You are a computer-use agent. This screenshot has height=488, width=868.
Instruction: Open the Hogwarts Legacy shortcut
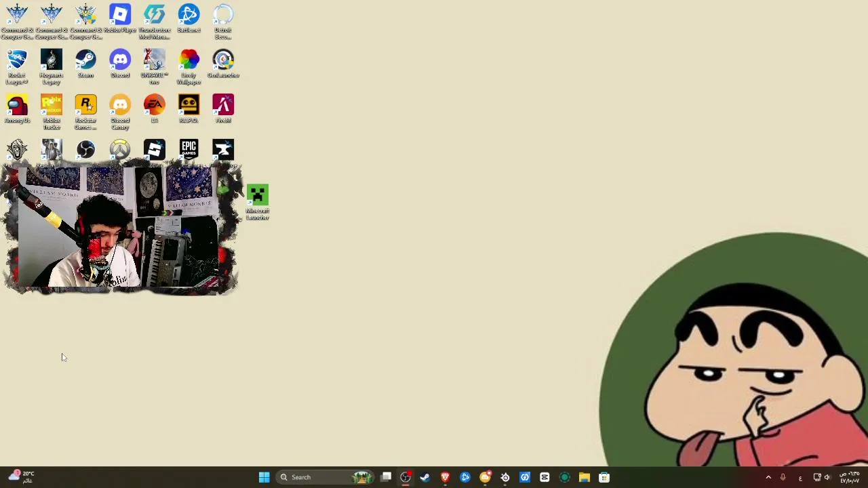point(52,66)
